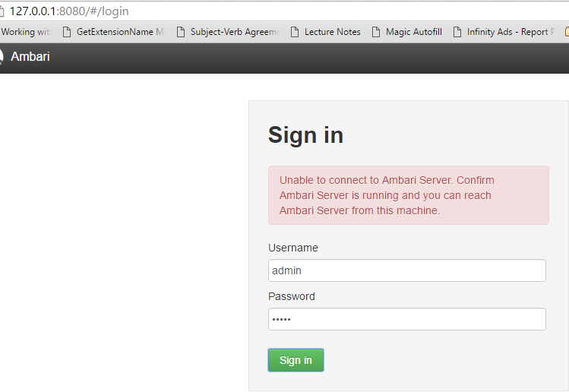Open the Magic Autofill bookmark
Screen dimensions: 569x392
pyautogui.click(x=407, y=32)
